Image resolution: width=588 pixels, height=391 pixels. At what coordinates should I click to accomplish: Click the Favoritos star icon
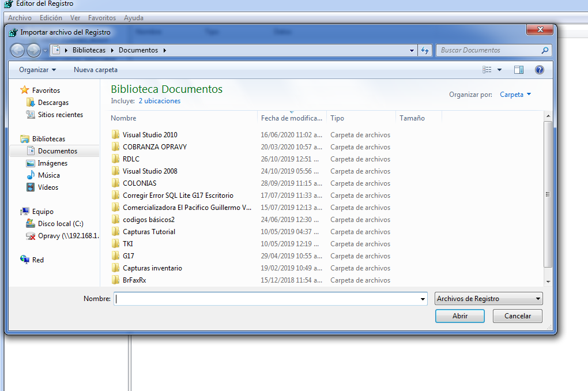tap(25, 90)
